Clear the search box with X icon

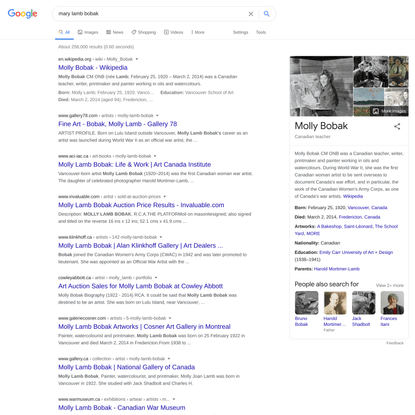(251, 14)
